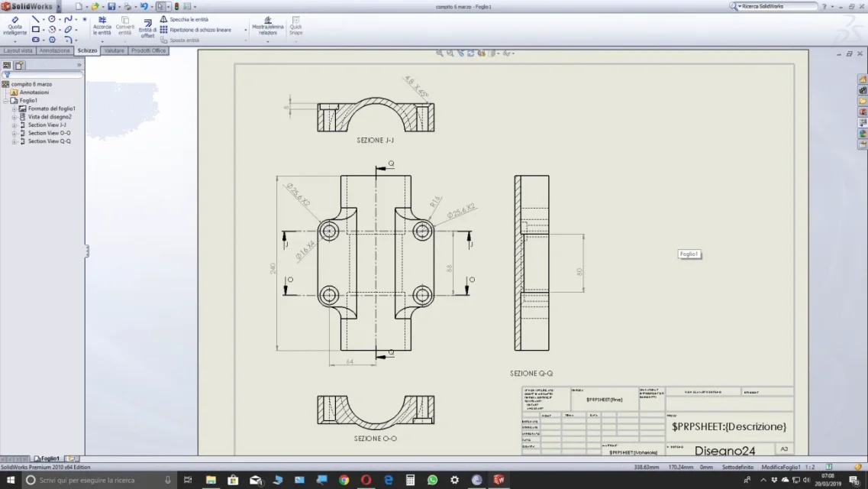Click Specchia le entità mirror tool

184,19
